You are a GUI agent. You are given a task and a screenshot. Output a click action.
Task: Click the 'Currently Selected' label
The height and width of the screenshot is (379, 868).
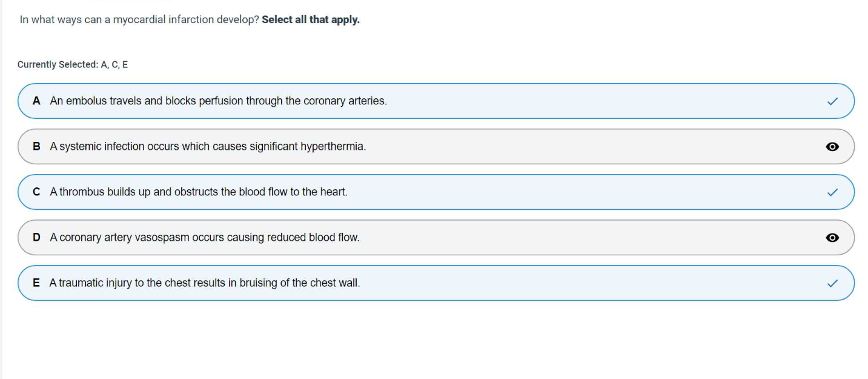tap(57, 65)
